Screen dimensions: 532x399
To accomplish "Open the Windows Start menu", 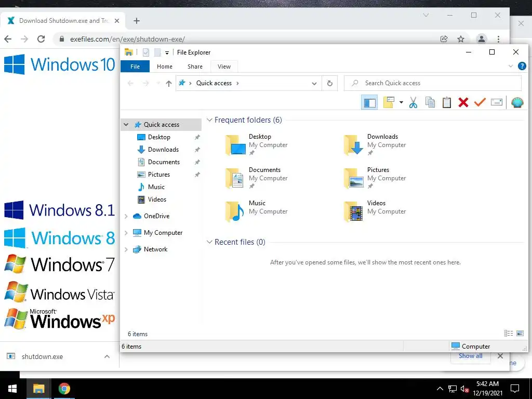I will tap(12, 389).
